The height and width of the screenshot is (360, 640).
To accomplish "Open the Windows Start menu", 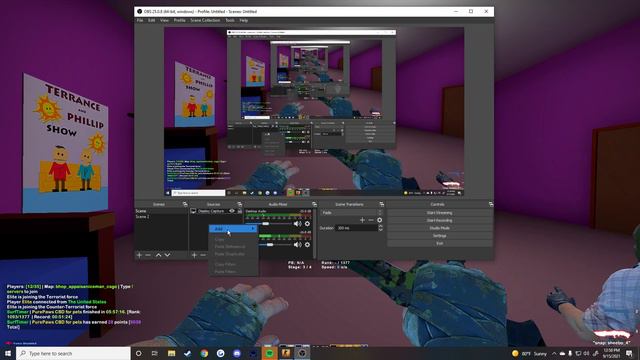I will pyautogui.click(x=8, y=353).
